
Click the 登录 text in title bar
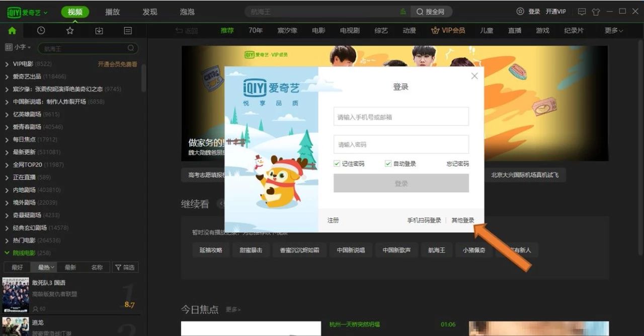click(534, 12)
